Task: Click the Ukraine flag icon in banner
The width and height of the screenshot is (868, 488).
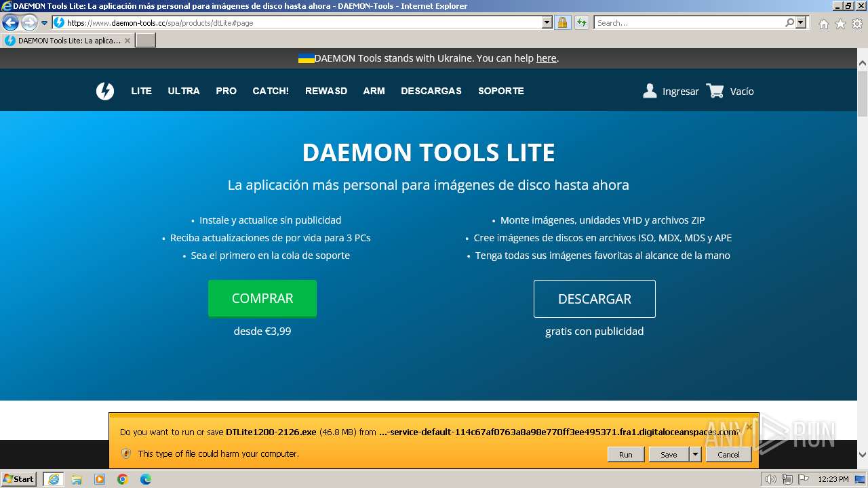Action: click(x=306, y=58)
